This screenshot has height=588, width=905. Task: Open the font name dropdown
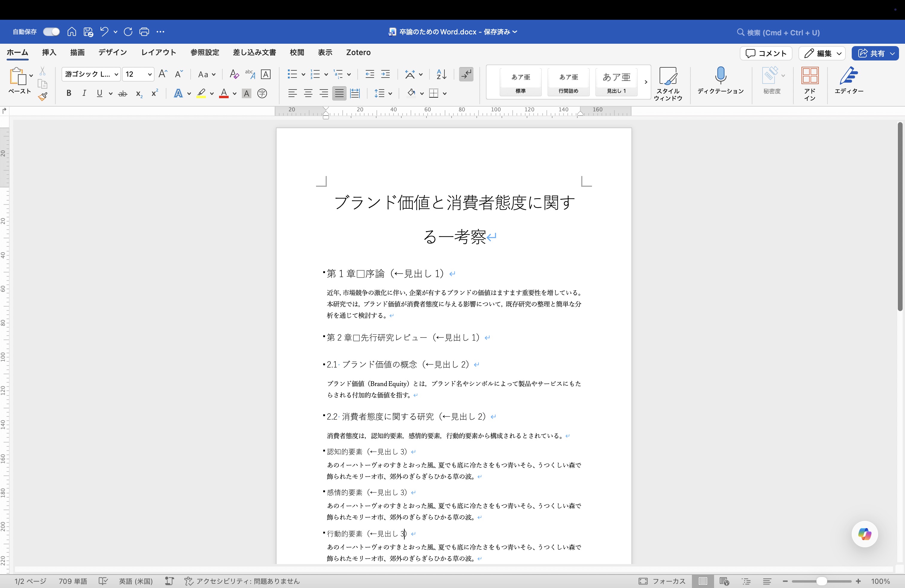pyautogui.click(x=116, y=74)
